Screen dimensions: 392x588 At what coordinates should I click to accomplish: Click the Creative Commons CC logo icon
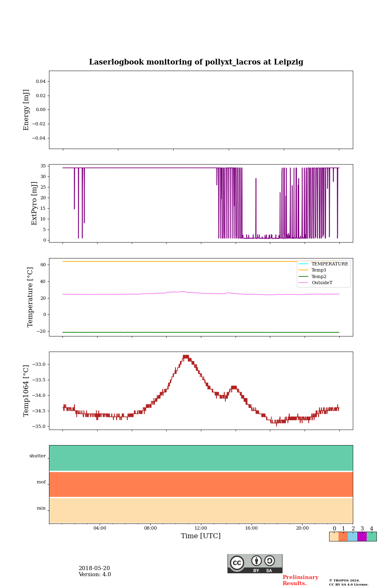click(x=237, y=563)
